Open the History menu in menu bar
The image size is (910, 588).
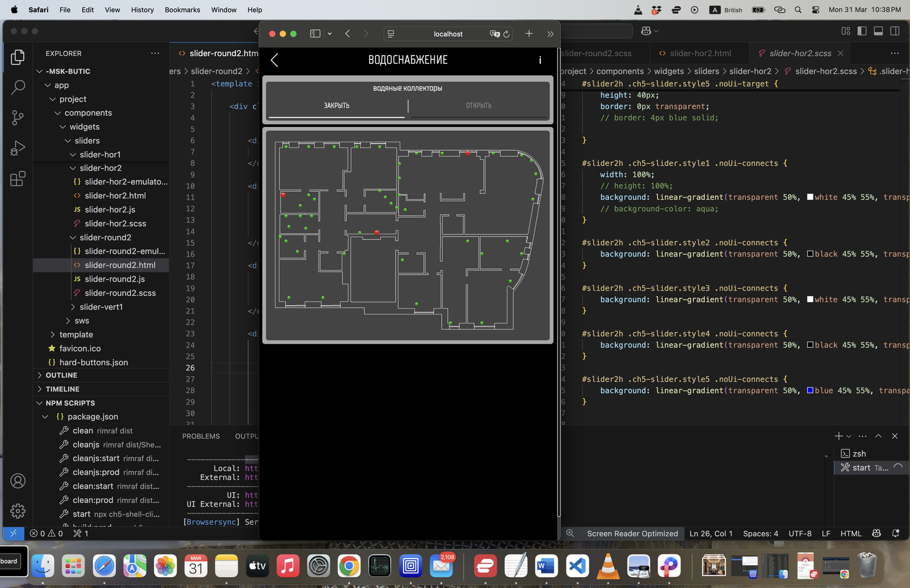(142, 10)
